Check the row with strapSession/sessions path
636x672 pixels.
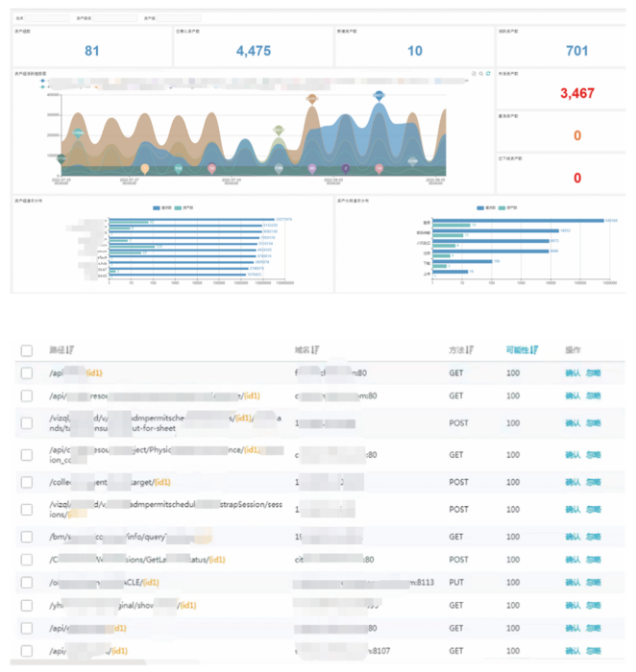click(x=27, y=510)
